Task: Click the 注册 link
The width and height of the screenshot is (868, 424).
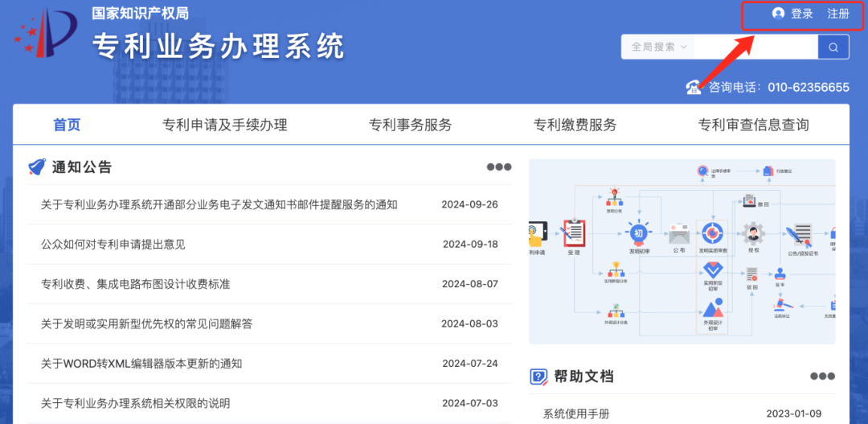Action: [838, 14]
